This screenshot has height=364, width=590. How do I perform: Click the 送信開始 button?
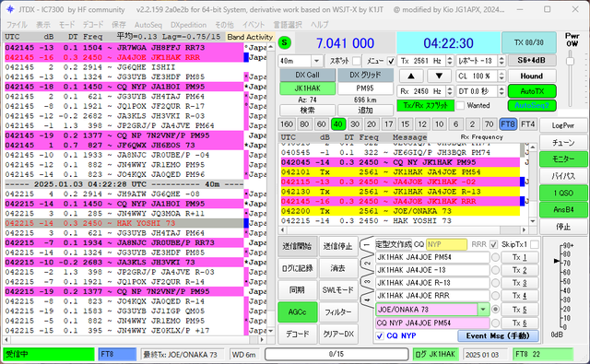[x=297, y=246]
